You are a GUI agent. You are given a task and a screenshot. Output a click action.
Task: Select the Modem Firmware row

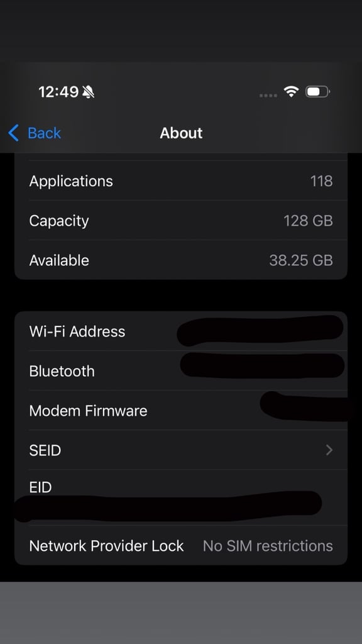181,411
